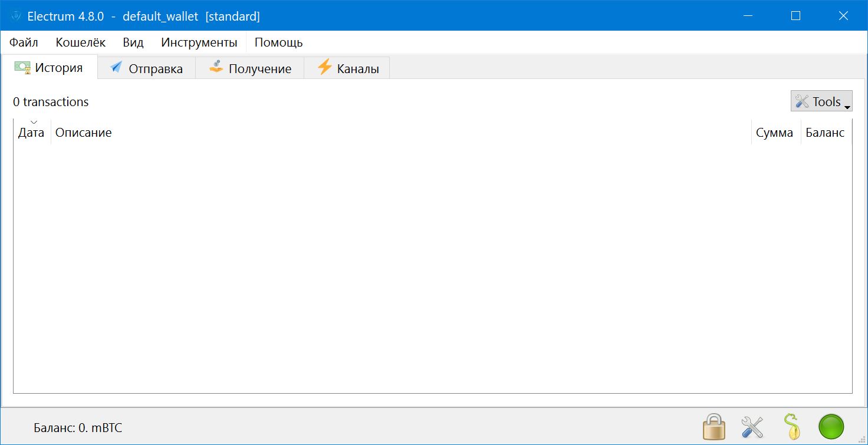The width and height of the screenshot is (868, 445).
Task: Click the paper plane icon on Отправка tab
Action: (x=116, y=67)
